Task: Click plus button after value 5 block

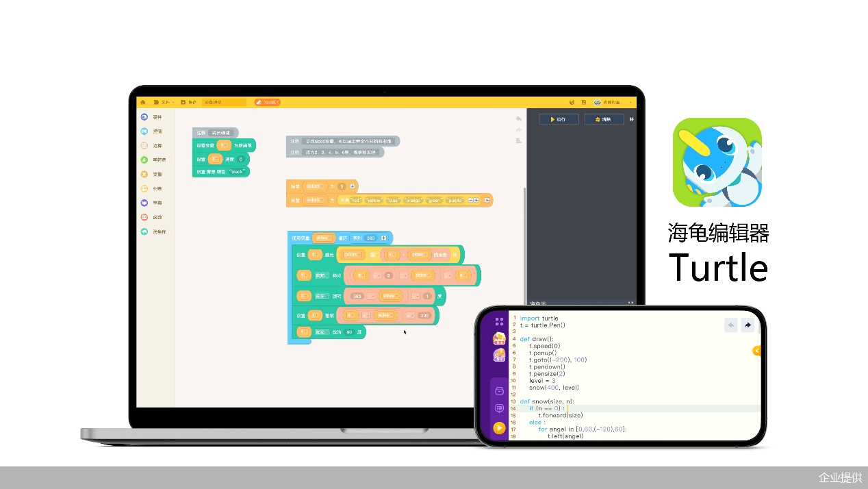Action: (x=353, y=186)
